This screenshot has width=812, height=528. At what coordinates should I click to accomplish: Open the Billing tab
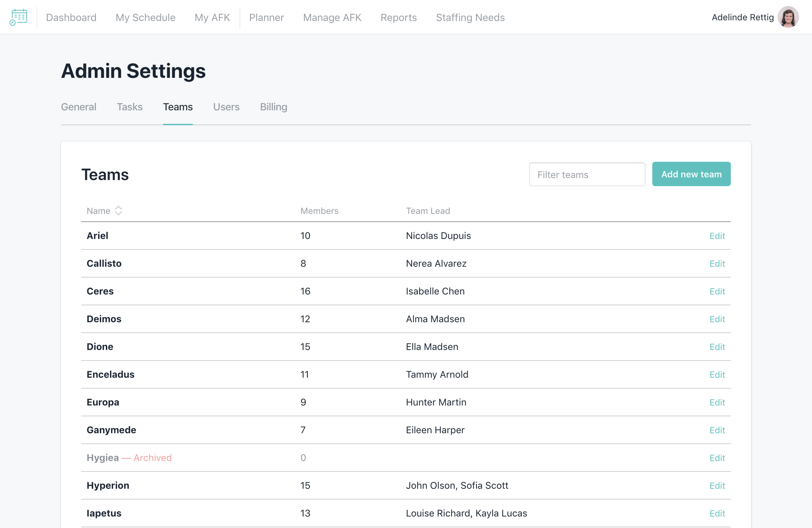(273, 107)
